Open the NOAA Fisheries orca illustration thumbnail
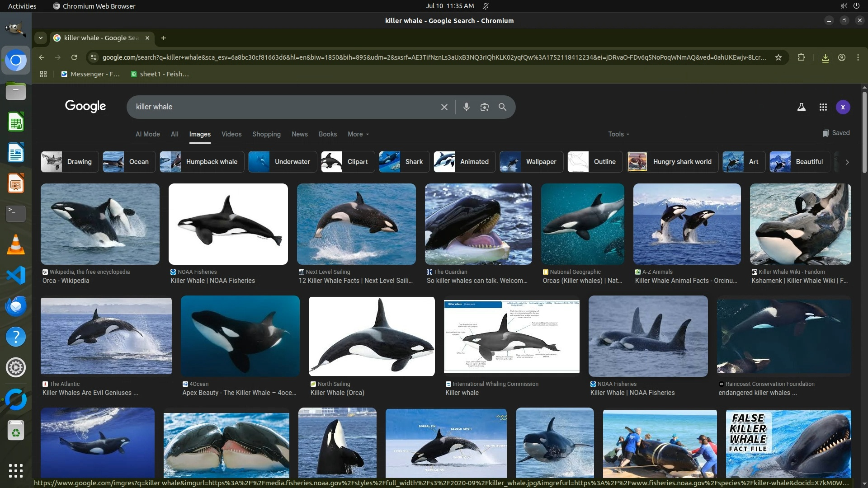This screenshot has width=868, height=488. [228, 224]
